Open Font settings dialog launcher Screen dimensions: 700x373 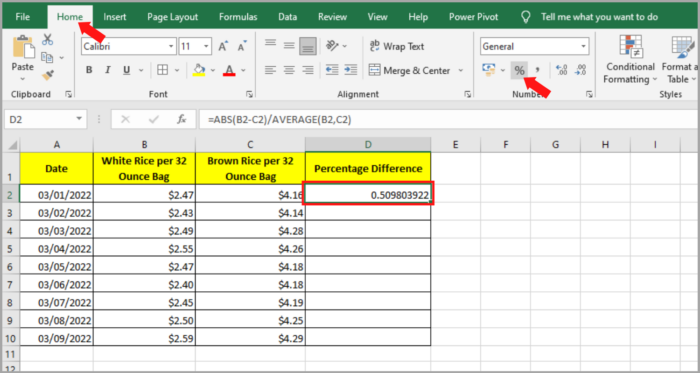pyautogui.click(x=249, y=94)
